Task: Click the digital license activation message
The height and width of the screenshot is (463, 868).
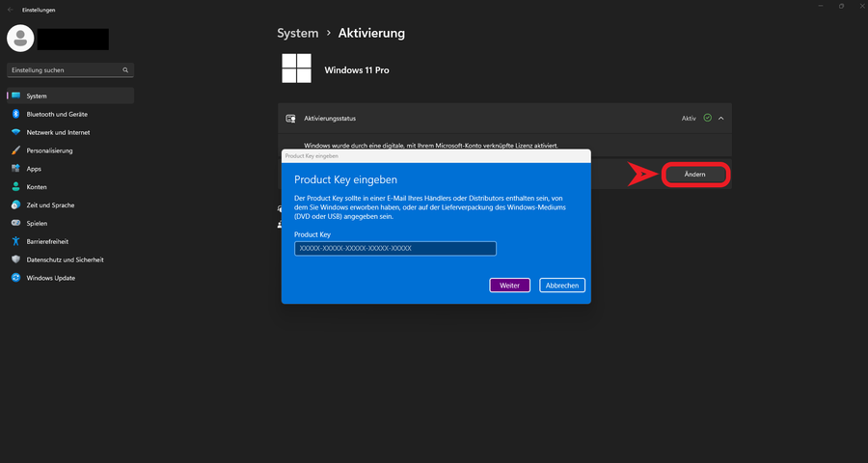Action: click(x=431, y=146)
